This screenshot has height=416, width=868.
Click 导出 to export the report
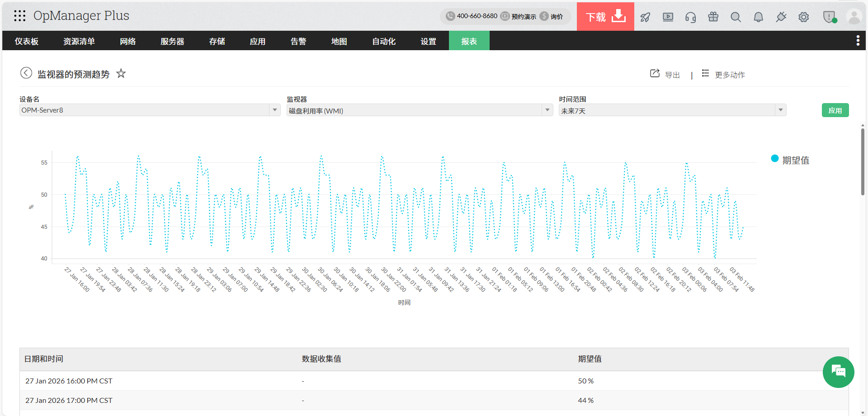pos(672,75)
